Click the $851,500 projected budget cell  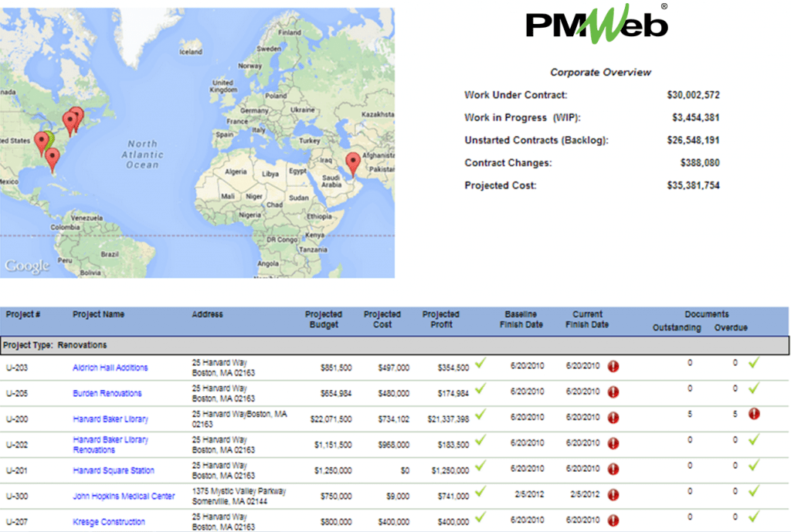(336, 368)
